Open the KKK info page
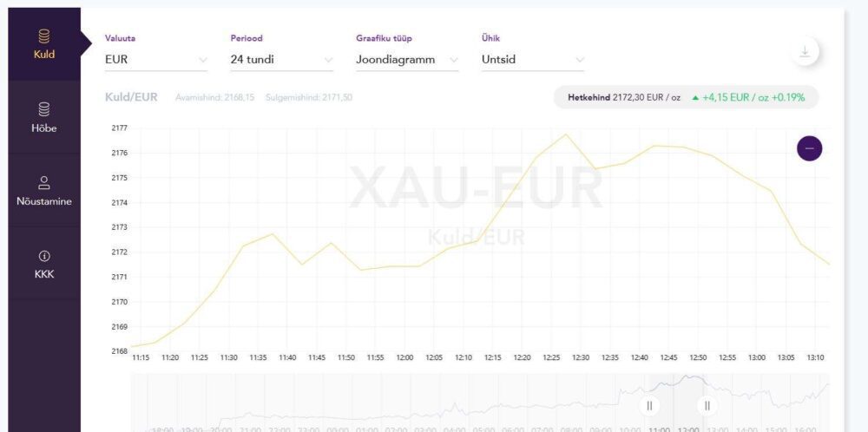Viewport: 868px width, 432px height. 43,265
